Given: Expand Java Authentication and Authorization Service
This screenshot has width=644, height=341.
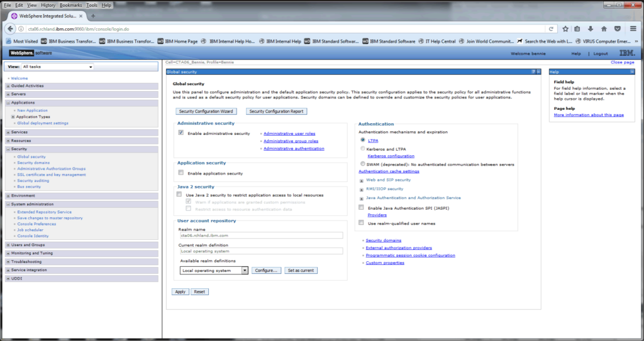Looking at the screenshot, I should 362,199.
